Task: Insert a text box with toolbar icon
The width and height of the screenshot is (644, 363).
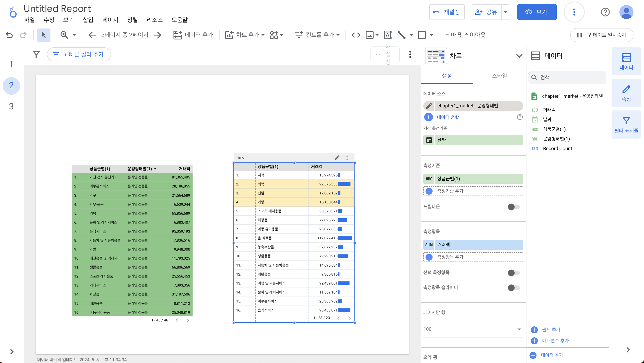Action: (x=387, y=35)
